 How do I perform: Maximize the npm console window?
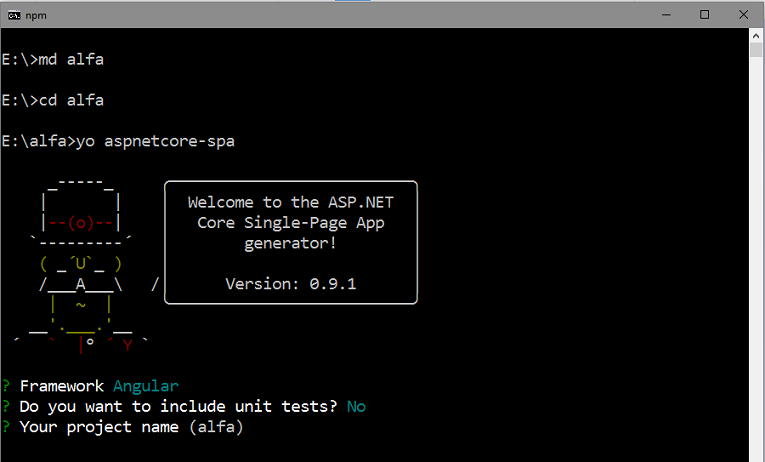(x=704, y=15)
